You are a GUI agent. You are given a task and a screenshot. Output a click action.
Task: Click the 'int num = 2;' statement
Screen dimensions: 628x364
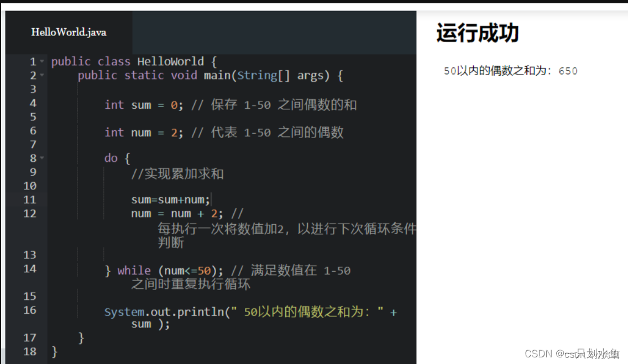(144, 133)
